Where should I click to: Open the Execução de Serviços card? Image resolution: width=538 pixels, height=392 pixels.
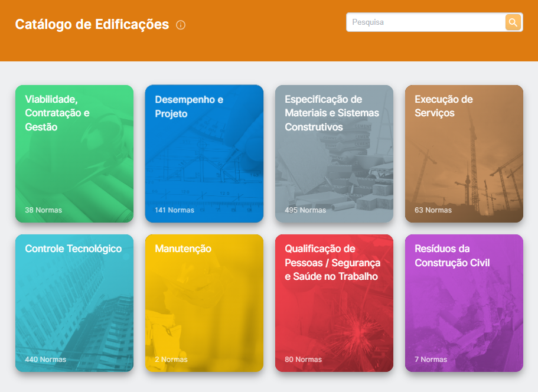464,153
